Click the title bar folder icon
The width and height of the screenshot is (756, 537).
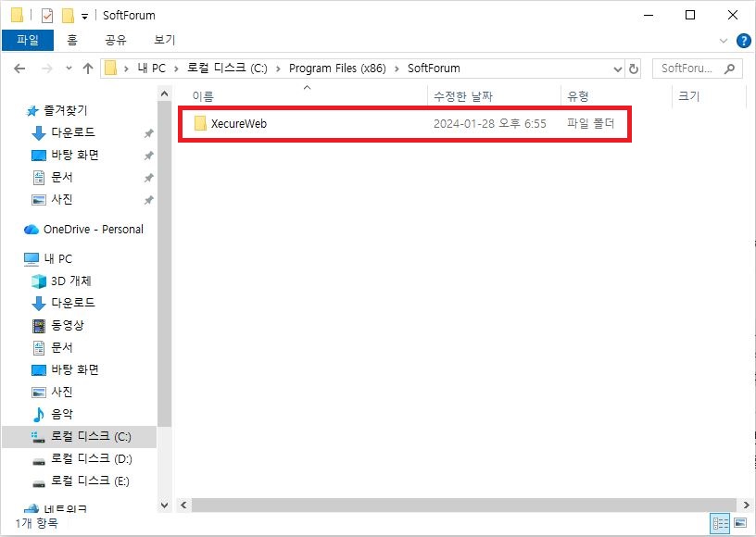click(x=17, y=16)
